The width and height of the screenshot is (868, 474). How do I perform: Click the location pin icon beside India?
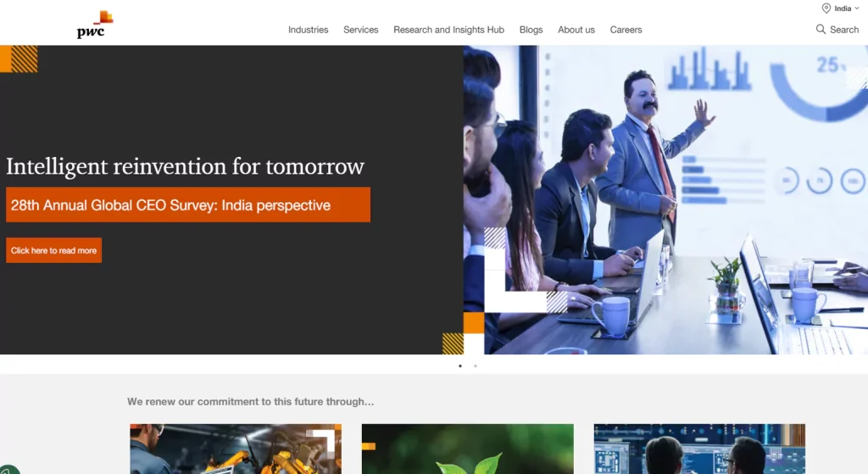tap(826, 8)
